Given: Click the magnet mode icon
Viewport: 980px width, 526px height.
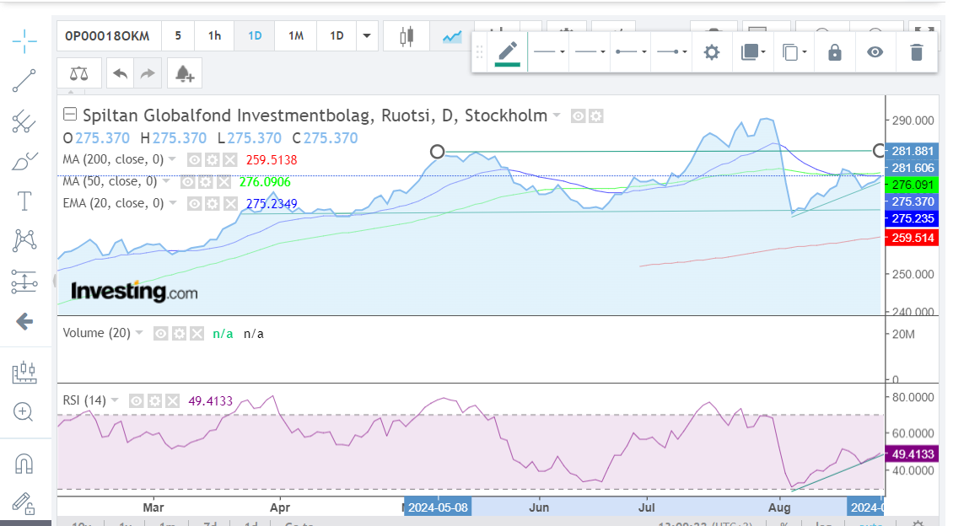Looking at the screenshot, I should coord(24,463).
